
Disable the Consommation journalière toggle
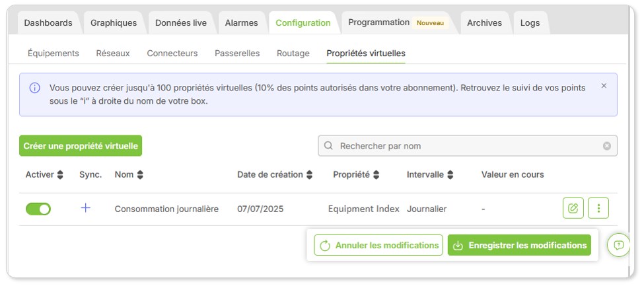pyautogui.click(x=38, y=209)
